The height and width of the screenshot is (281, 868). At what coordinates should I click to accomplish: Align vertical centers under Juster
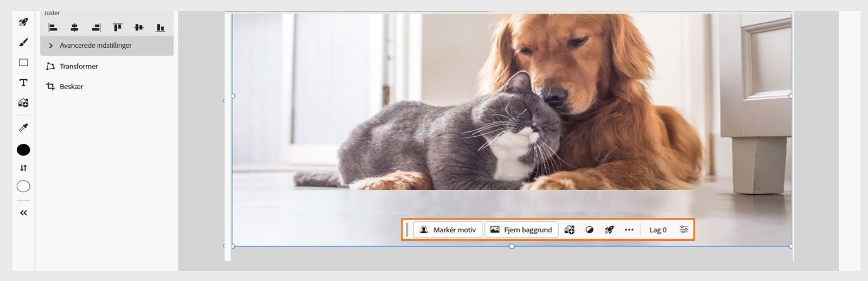point(139,27)
